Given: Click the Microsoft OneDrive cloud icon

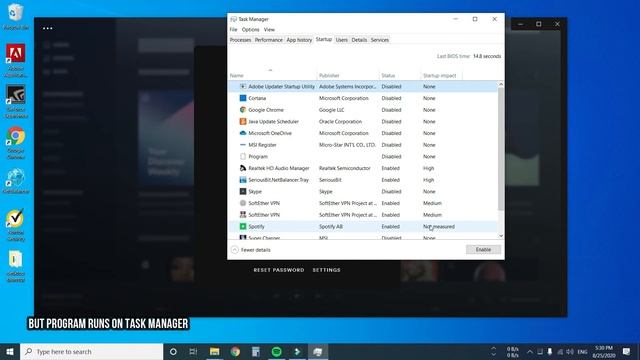Looking at the screenshot, I should [x=243, y=133].
